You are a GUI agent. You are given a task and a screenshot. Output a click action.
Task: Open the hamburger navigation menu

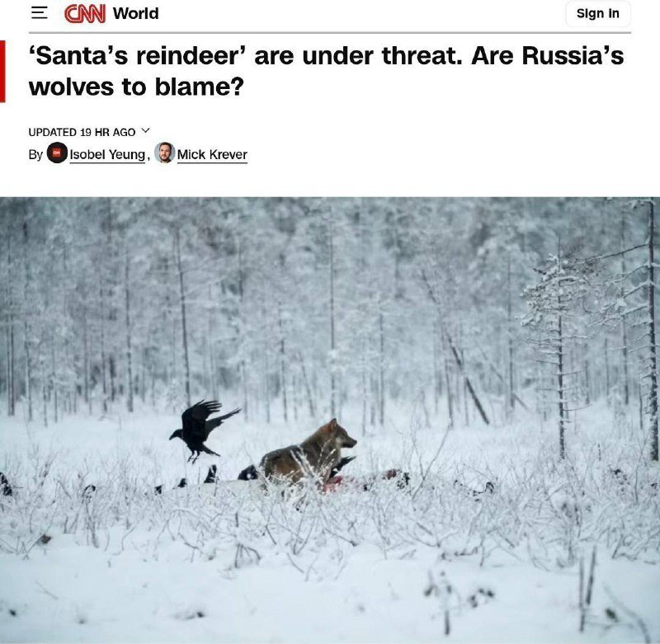click(39, 13)
